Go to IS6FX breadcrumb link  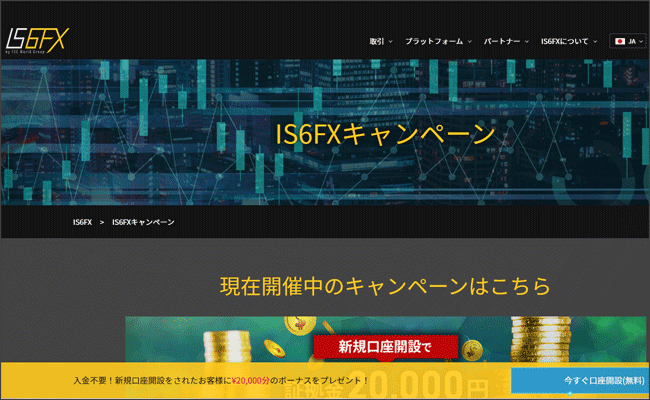pyautogui.click(x=82, y=222)
